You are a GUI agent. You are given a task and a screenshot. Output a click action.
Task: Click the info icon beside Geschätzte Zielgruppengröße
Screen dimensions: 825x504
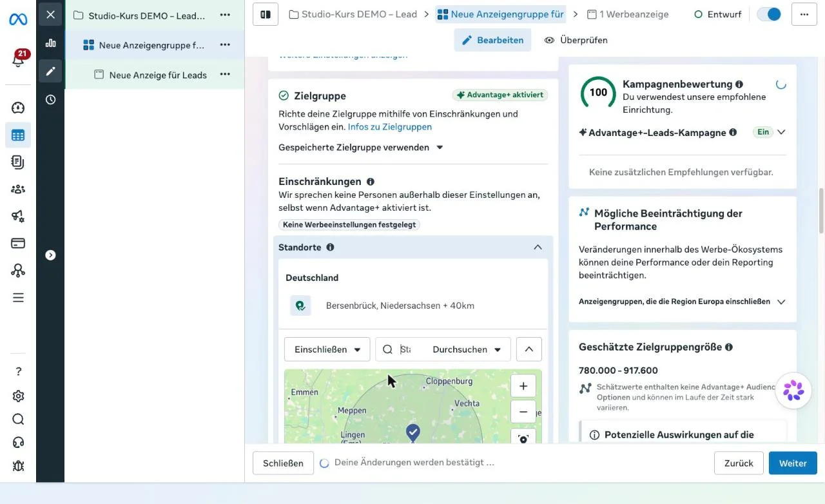pos(729,347)
